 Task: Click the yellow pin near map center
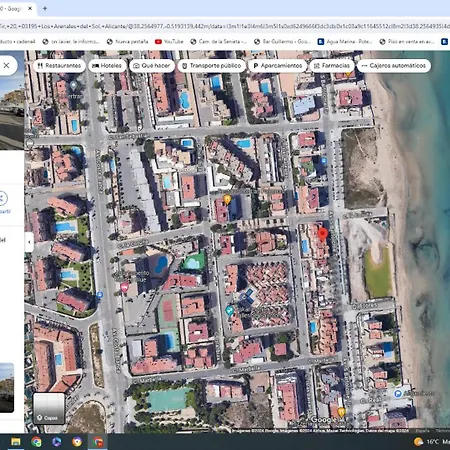pyautogui.click(x=227, y=200)
